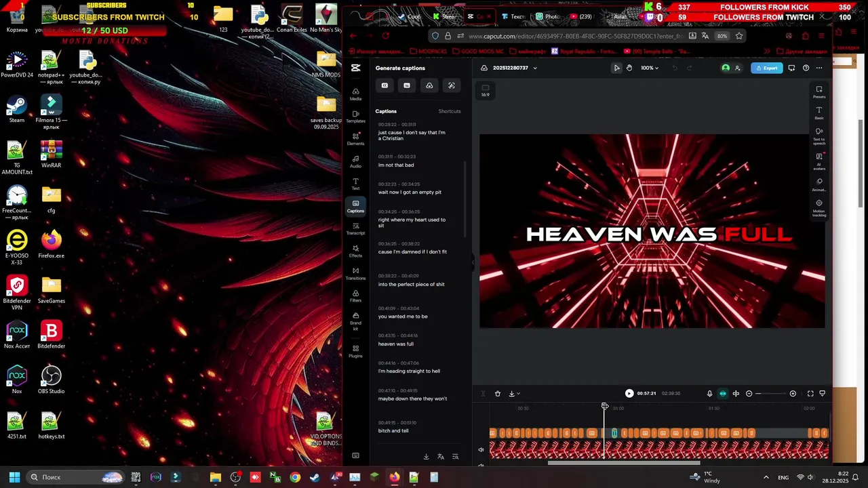The width and height of the screenshot is (868, 488).
Task: Open the 100% zoom dropdown
Action: coord(650,68)
